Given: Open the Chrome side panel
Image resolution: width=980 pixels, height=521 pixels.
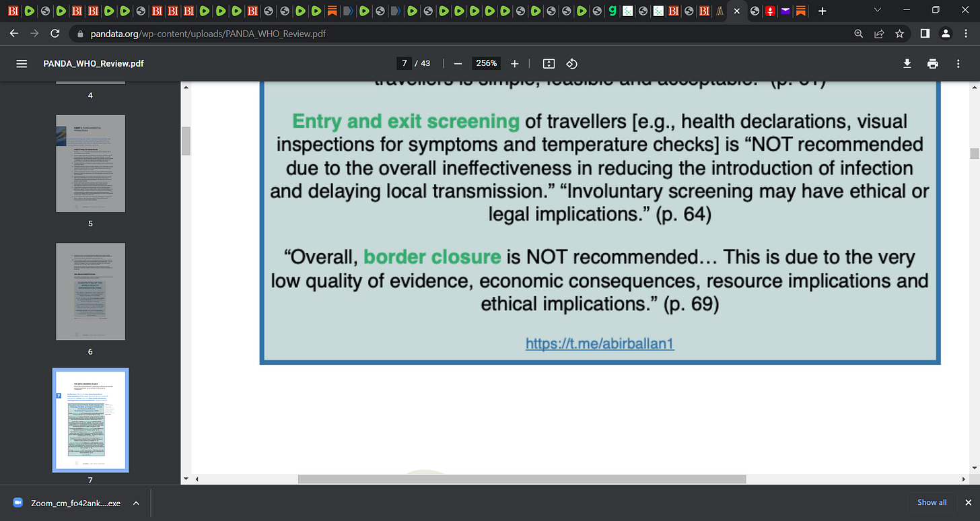Looking at the screenshot, I should pos(925,33).
